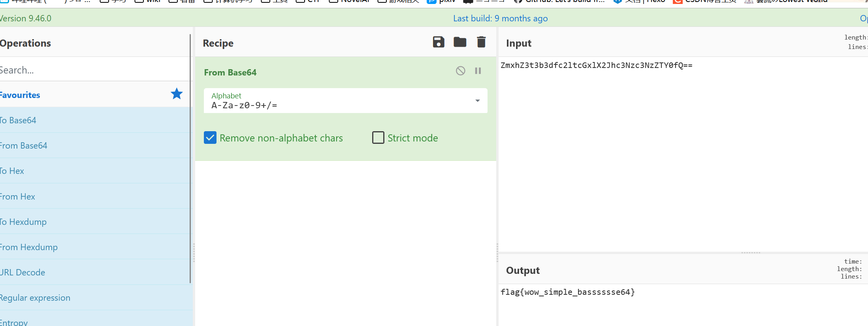Click the decoded flag output text
The image size is (868, 326).
pos(568,292)
